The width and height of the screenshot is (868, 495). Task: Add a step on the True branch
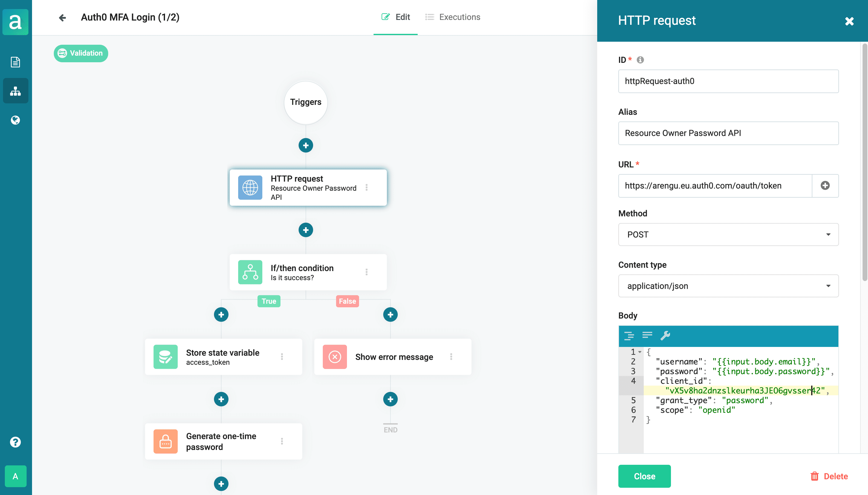click(x=221, y=315)
